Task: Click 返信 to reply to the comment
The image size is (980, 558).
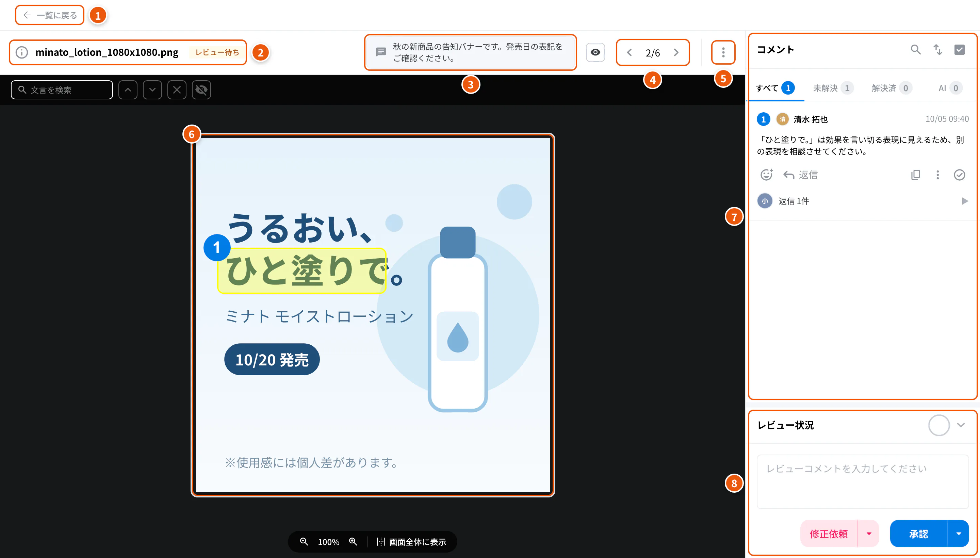Action: 801,175
